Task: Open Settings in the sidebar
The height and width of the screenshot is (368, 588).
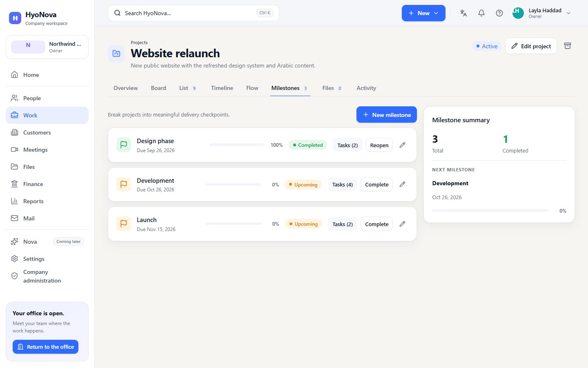Action: tap(47, 259)
